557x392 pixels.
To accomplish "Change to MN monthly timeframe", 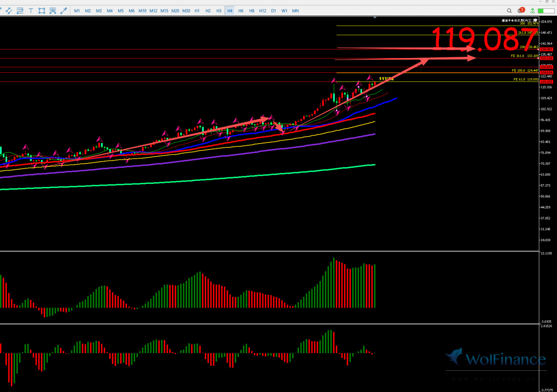I will pyautogui.click(x=295, y=11).
